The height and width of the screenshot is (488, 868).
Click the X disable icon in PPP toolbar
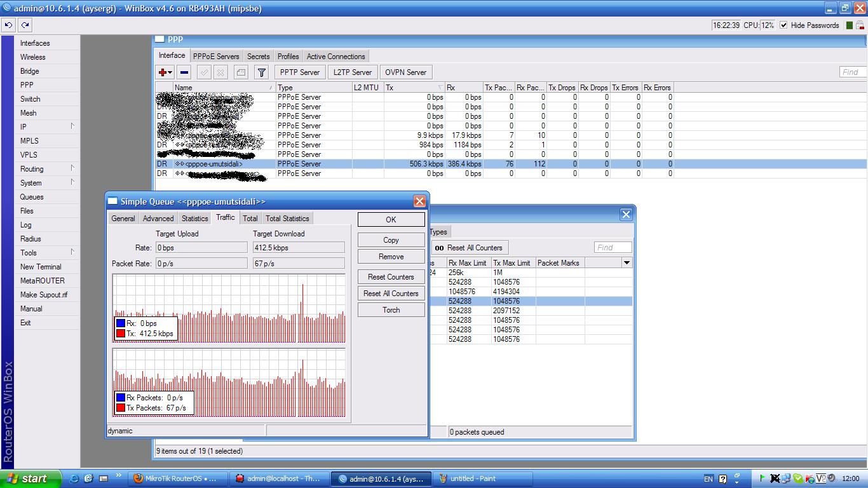tap(220, 72)
